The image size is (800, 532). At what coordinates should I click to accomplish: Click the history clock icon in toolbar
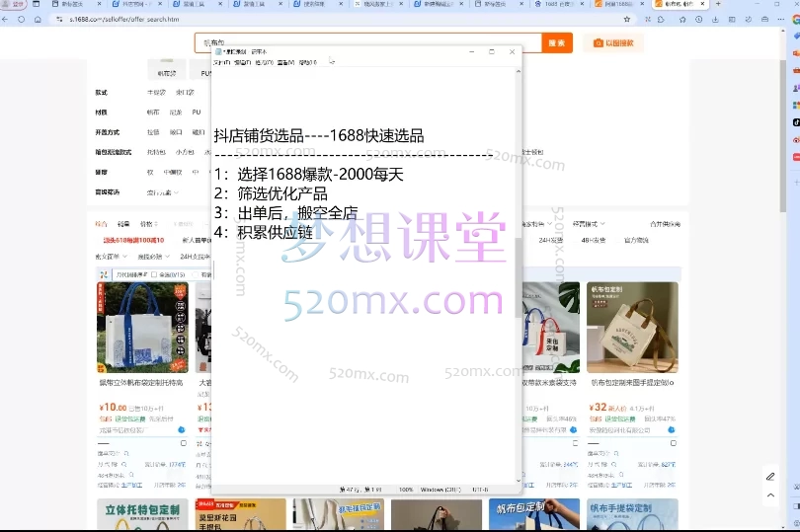[698, 20]
